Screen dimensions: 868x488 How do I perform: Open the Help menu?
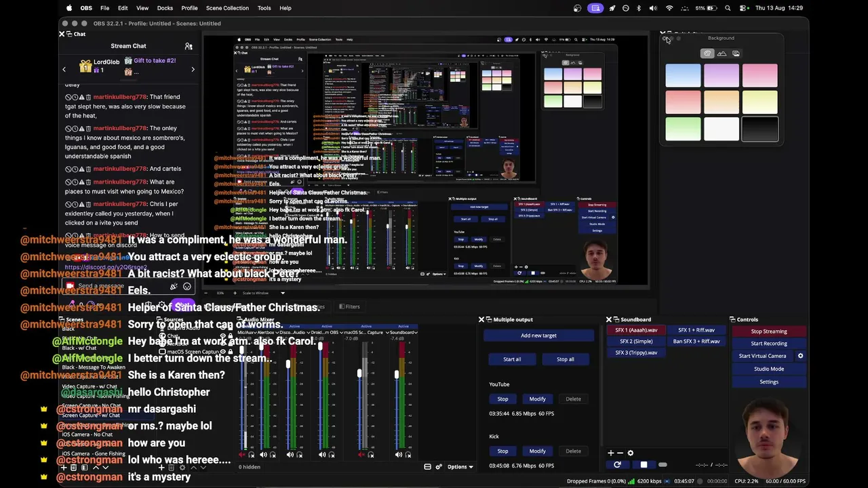(x=285, y=8)
